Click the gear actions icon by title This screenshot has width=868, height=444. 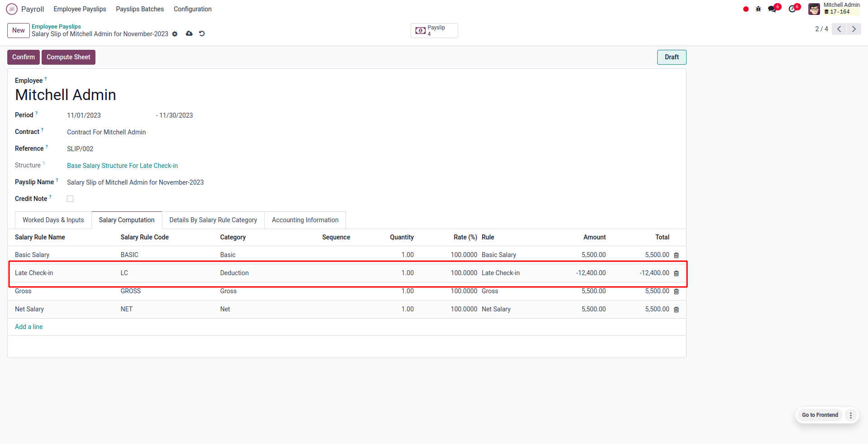coord(175,34)
